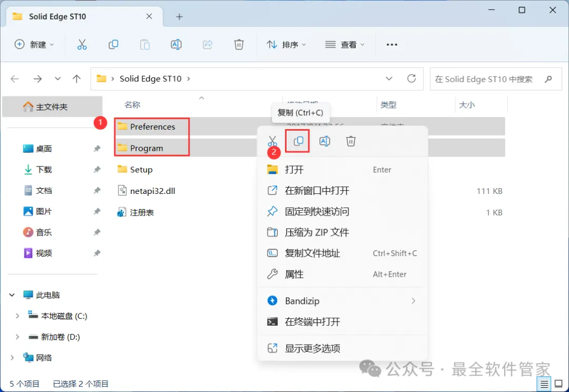This screenshot has width=569, height=392.
Task: Go back with the left arrow
Action: click(x=15, y=79)
